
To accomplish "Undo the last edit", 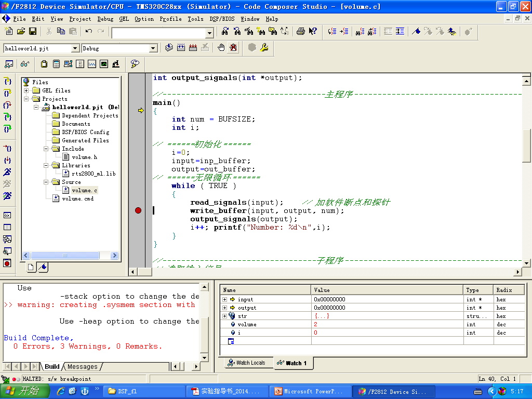I will (x=89, y=32).
